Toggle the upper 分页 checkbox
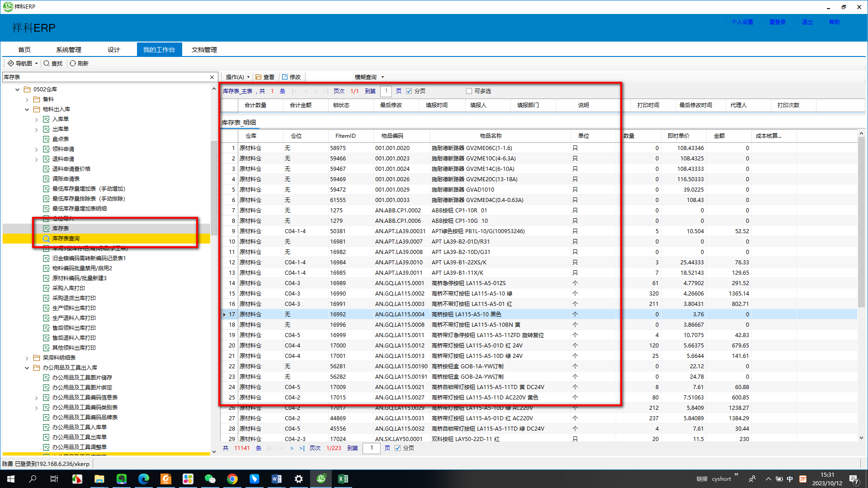The height and width of the screenshot is (488, 868). click(409, 91)
